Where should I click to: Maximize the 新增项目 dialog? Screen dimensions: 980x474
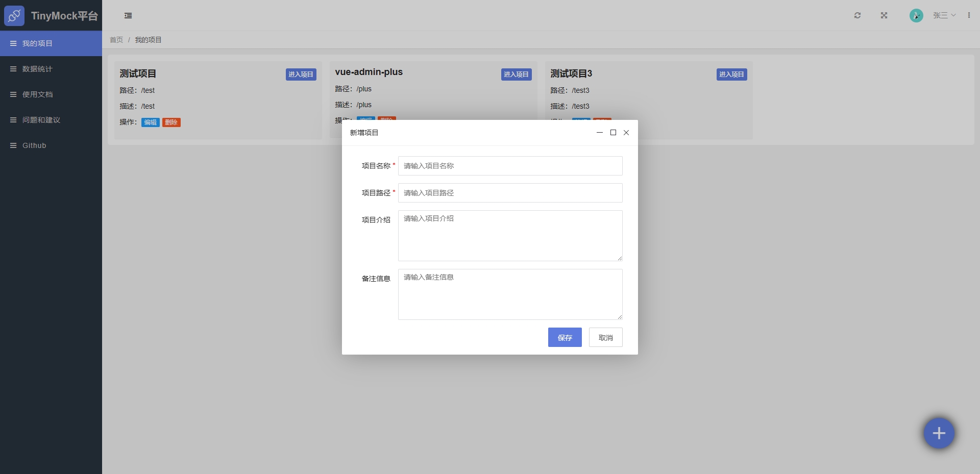[613, 133]
